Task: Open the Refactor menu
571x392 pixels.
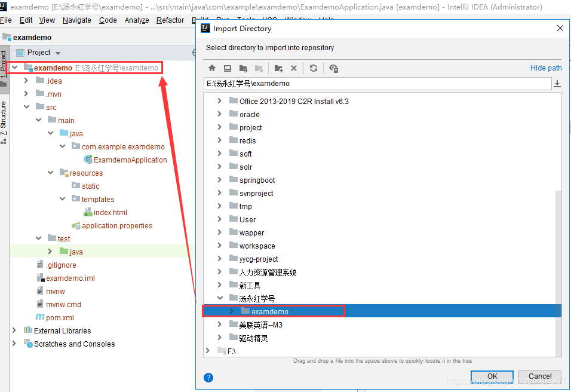Action: (170, 20)
